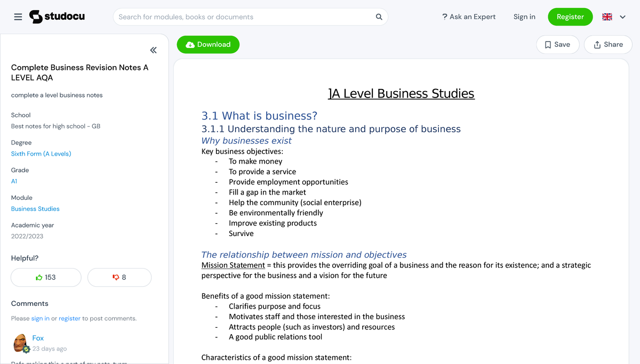This screenshot has height=364, width=640.
Task: Open Fox's commenter profile
Action: (38, 337)
